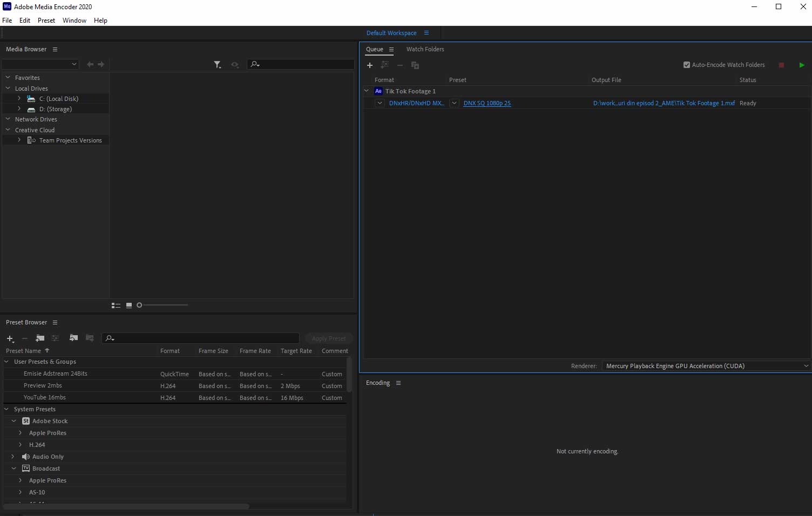812x516 pixels.
Task: Open Queue panel menu icon
Action: [391, 49]
